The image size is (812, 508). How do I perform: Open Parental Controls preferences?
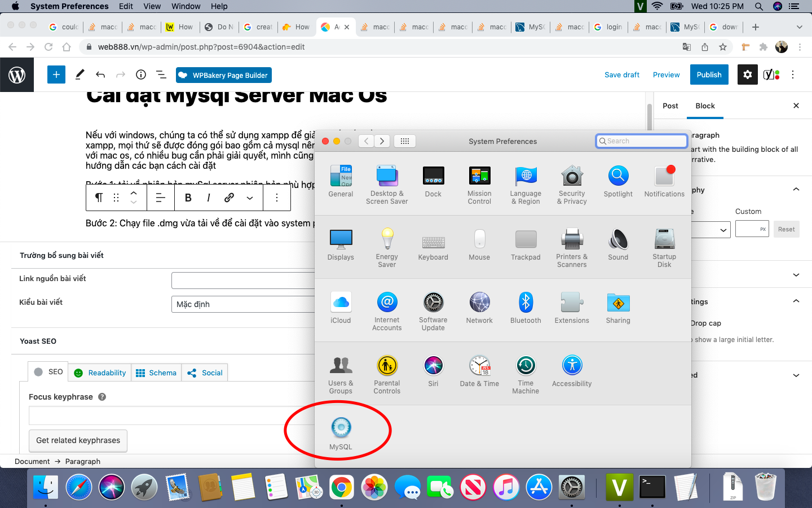tap(387, 374)
